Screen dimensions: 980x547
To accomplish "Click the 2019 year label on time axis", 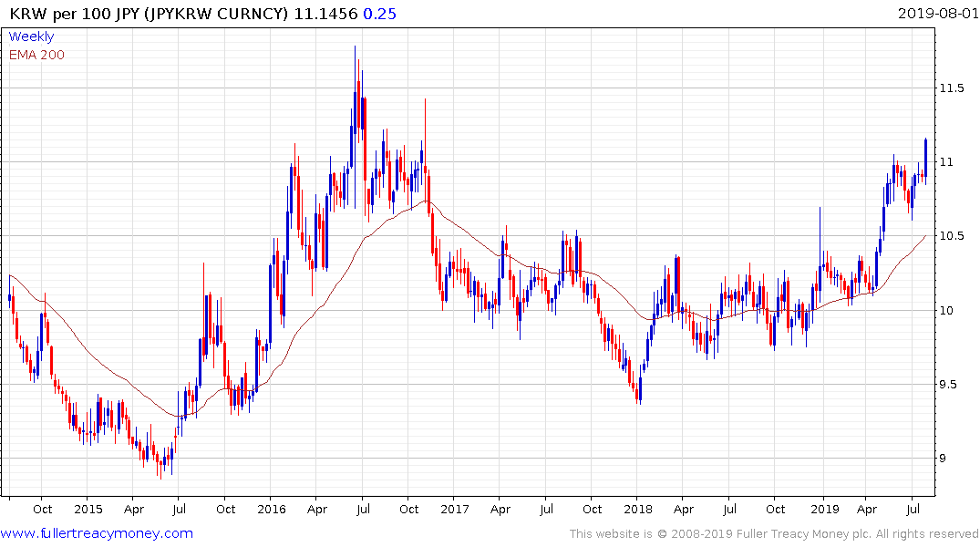I will [x=824, y=509].
